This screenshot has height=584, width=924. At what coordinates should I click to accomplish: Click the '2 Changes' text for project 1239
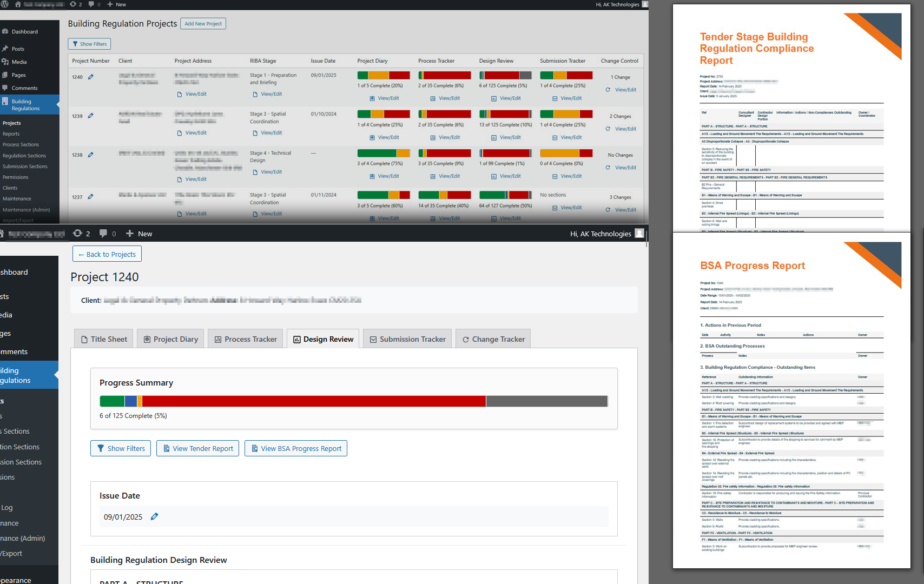(621, 116)
